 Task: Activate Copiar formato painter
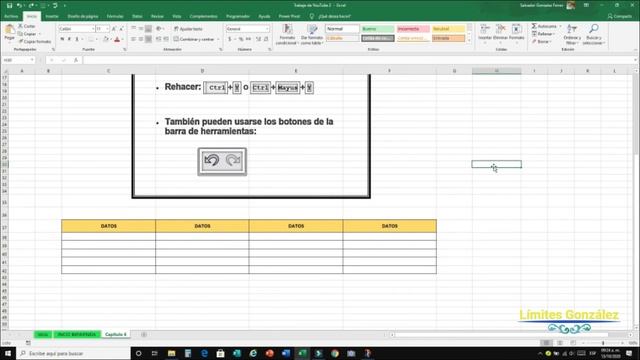[x=34, y=42]
